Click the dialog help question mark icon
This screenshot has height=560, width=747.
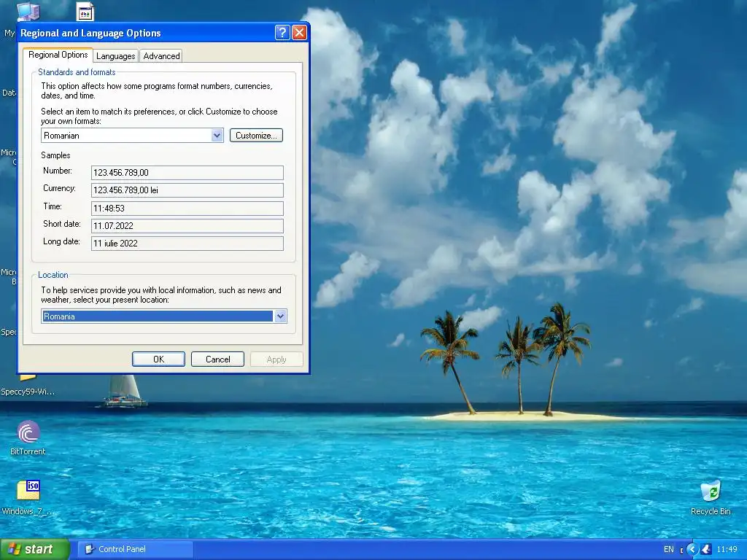coord(282,32)
